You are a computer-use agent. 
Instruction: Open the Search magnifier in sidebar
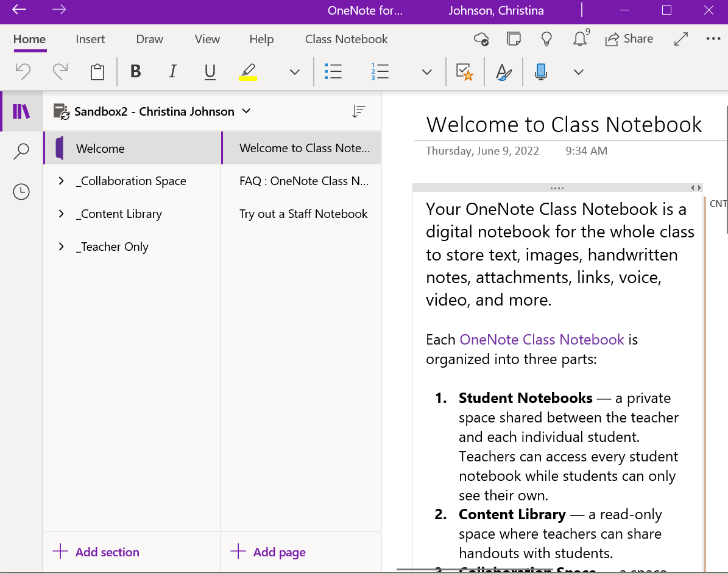click(x=21, y=151)
